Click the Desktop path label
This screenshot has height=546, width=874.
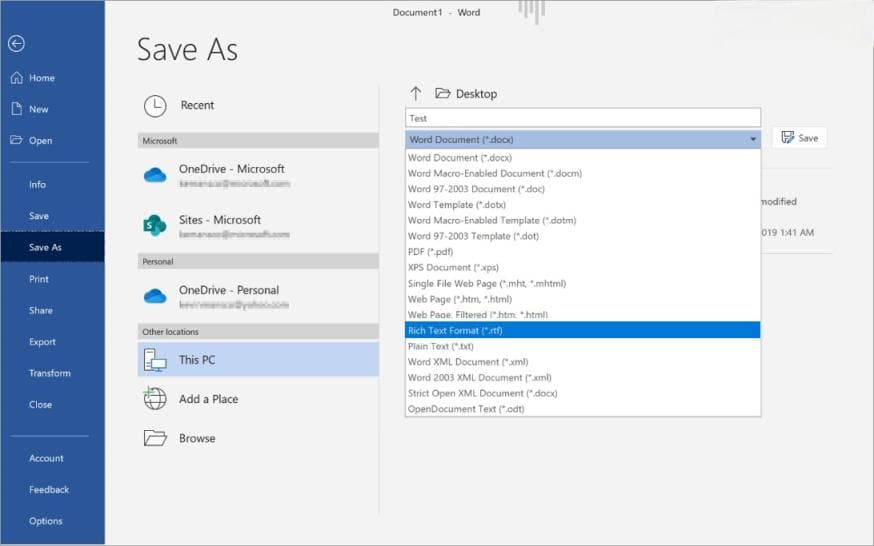(477, 94)
